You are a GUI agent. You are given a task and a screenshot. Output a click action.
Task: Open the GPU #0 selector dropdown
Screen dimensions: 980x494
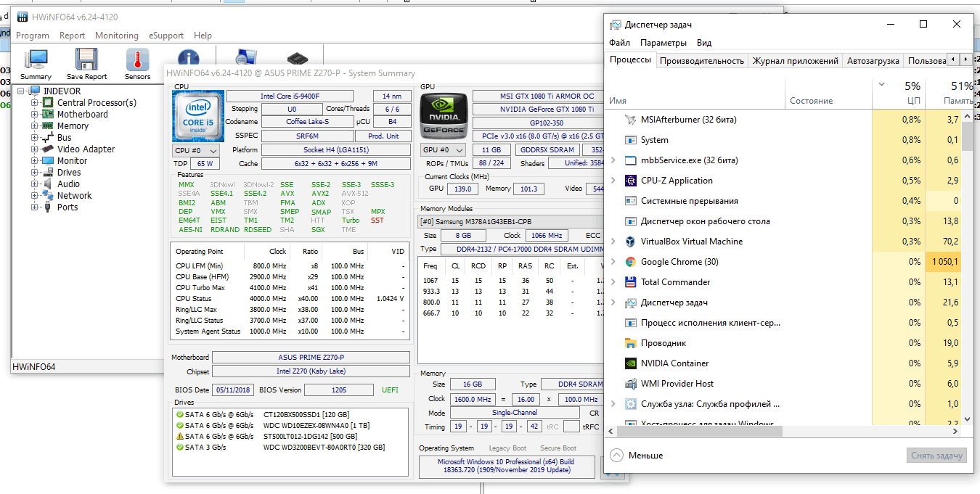(x=444, y=150)
